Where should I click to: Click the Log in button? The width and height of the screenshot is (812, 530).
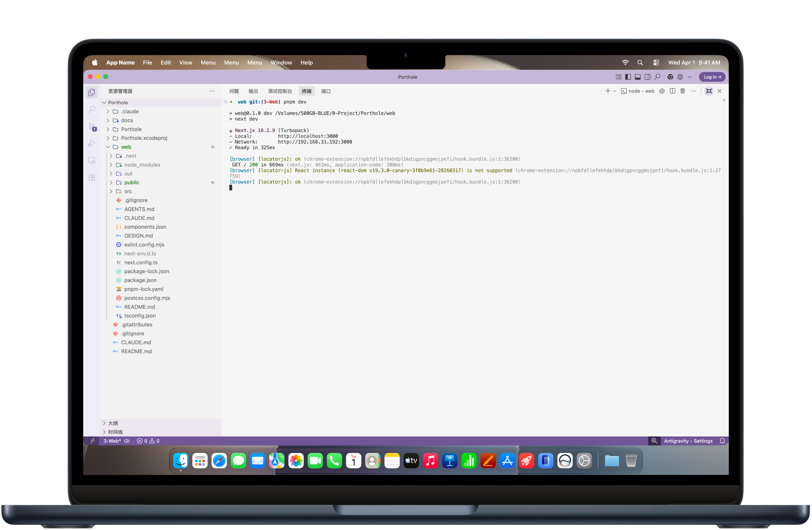tap(712, 77)
